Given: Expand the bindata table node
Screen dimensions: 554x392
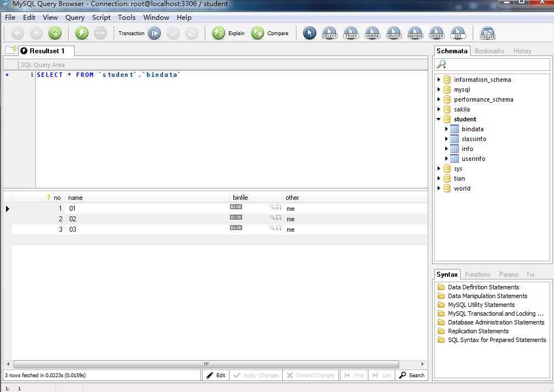Looking at the screenshot, I should [446, 129].
